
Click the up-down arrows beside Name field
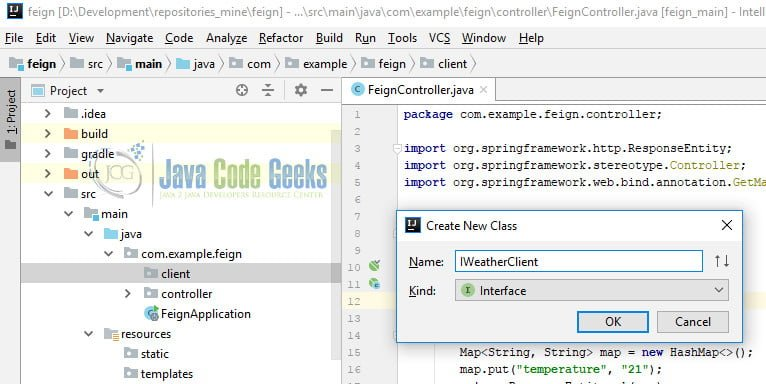pos(722,261)
